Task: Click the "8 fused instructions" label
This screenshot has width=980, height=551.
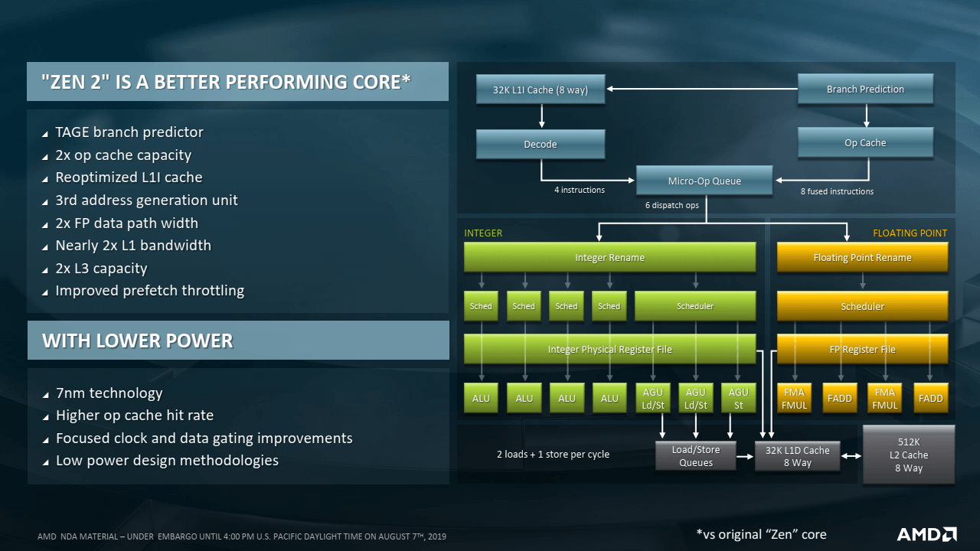Action: (x=837, y=191)
